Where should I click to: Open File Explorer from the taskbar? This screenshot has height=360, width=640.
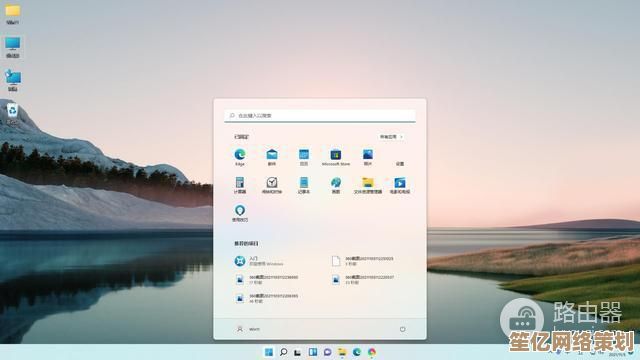pos(342,352)
